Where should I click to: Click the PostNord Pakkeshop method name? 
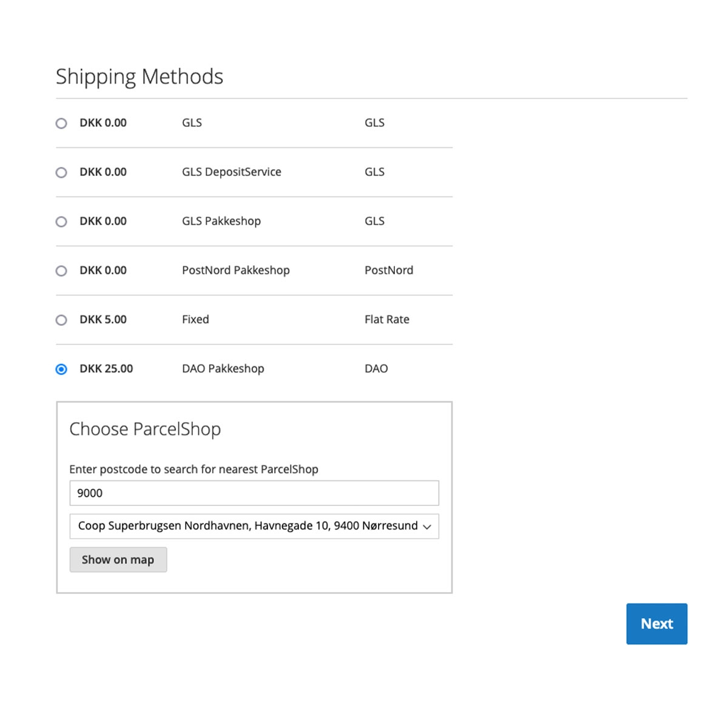(235, 270)
